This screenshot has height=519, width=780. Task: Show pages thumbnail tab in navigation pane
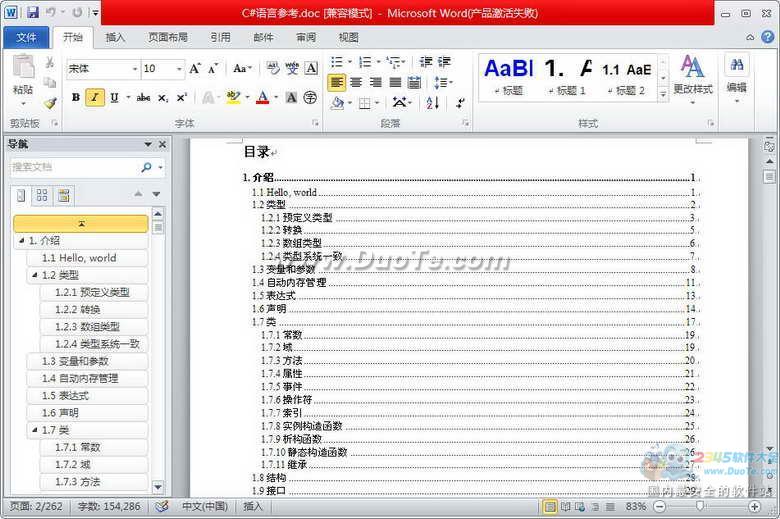[x=42, y=195]
